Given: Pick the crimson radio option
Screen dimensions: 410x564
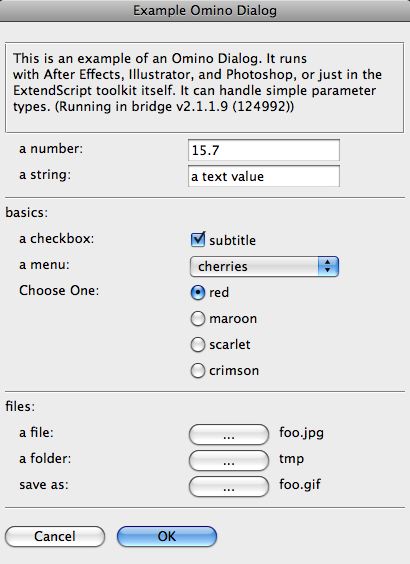Looking at the screenshot, I should [198, 370].
